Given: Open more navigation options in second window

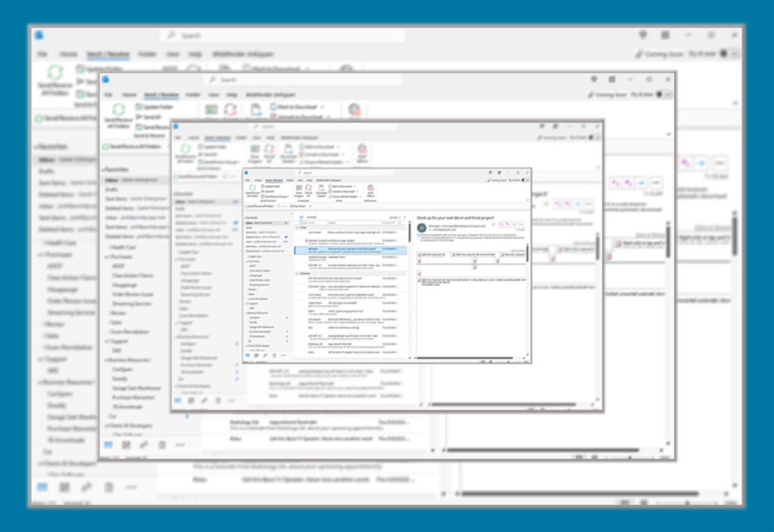Looking at the screenshot, I should (180, 444).
